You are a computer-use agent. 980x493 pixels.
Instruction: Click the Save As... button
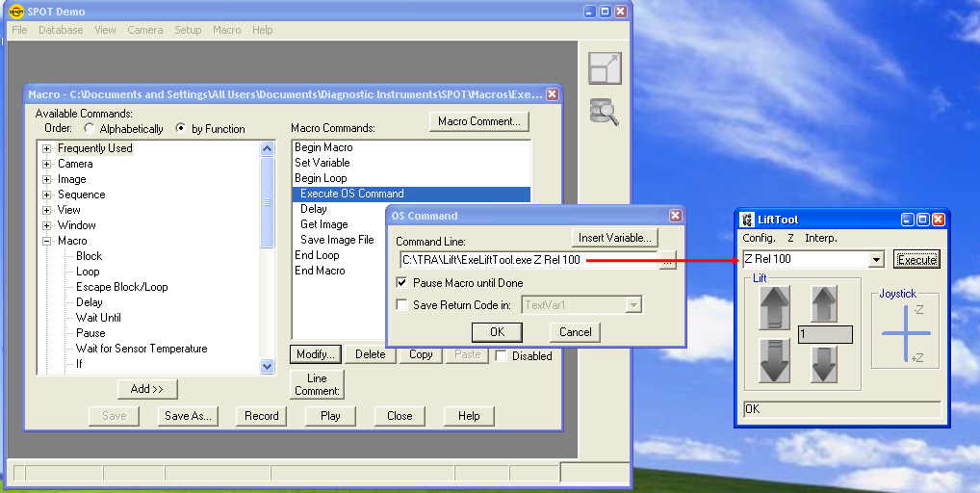click(188, 416)
